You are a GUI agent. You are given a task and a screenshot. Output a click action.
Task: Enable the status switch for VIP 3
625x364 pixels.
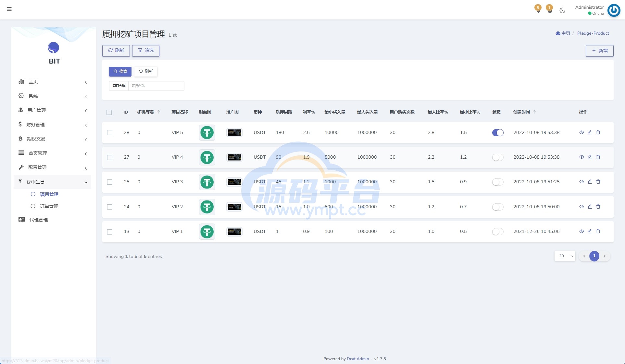pos(498,182)
